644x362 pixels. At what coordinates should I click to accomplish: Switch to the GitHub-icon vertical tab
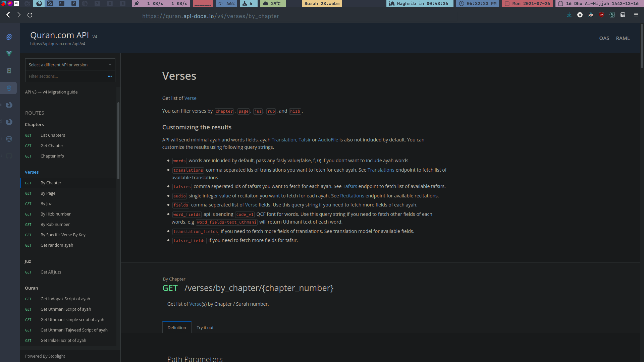pos(9,156)
